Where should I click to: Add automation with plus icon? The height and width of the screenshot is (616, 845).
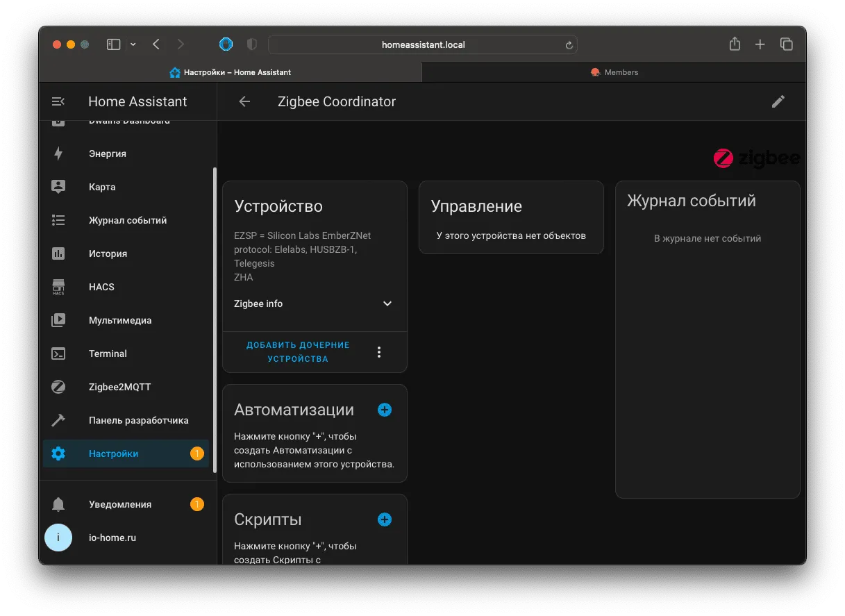[385, 410]
